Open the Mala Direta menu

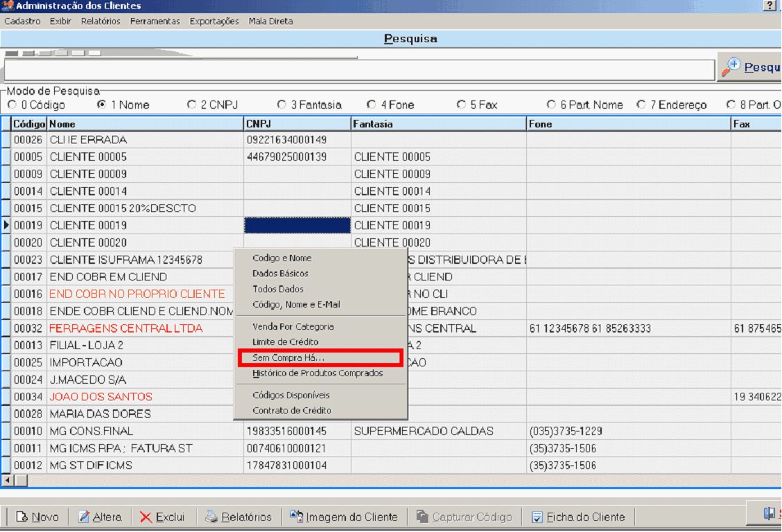pos(270,21)
